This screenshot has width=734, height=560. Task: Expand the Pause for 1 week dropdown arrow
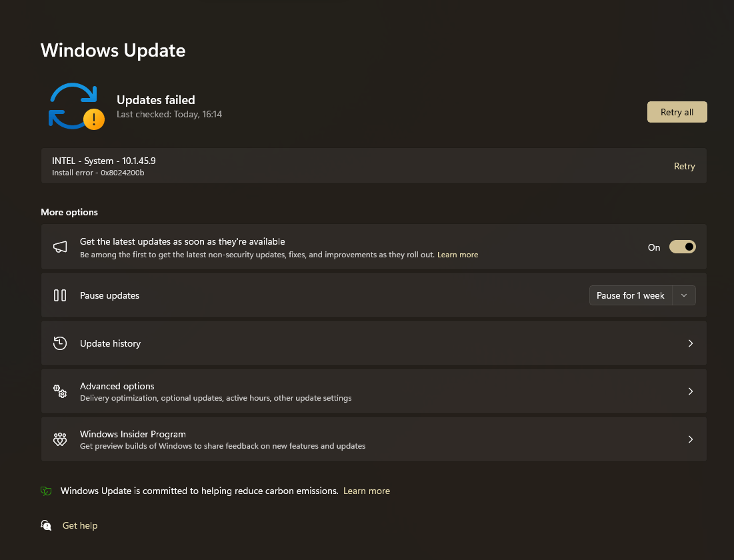684,295
